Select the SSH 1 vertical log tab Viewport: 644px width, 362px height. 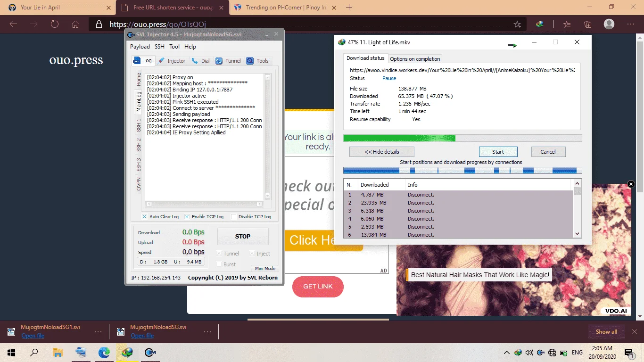tap(139, 125)
